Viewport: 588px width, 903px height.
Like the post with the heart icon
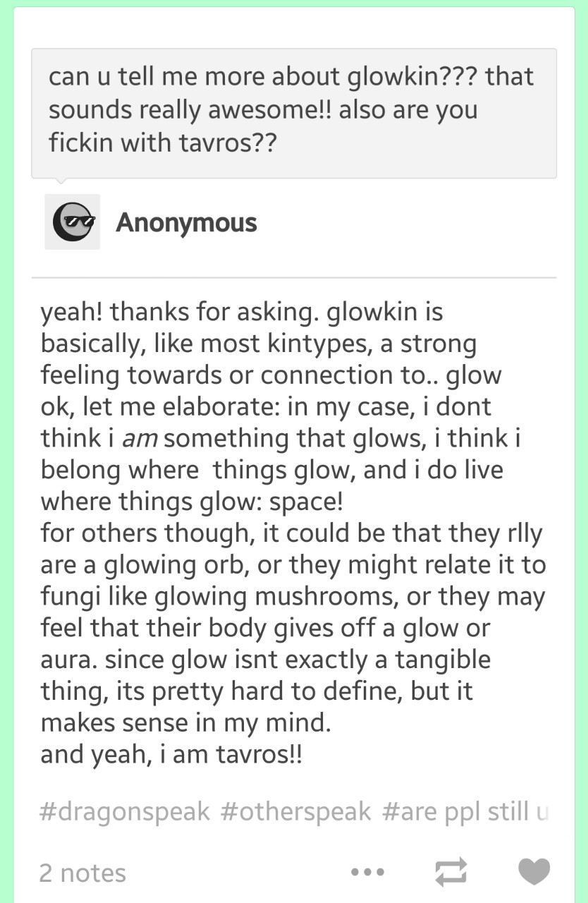click(534, 872)
